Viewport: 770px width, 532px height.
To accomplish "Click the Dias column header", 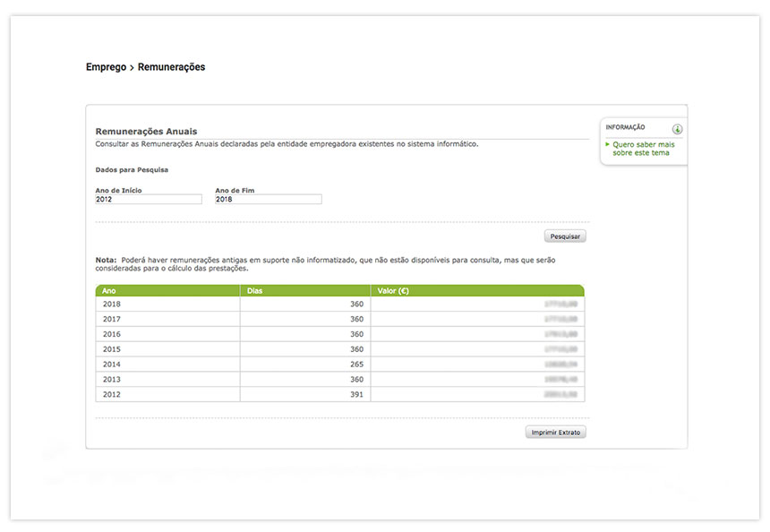I will [255, 291].
